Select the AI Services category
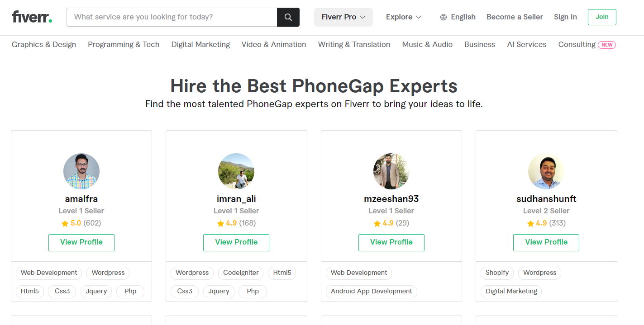This screenshot has width=644, height=325. pyautogui.click(x=527, y=44)
